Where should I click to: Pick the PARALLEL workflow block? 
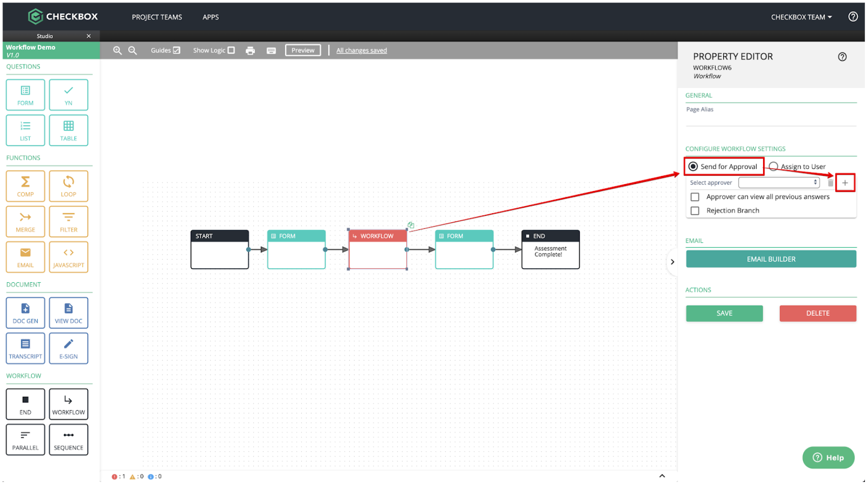pos(25,440)
